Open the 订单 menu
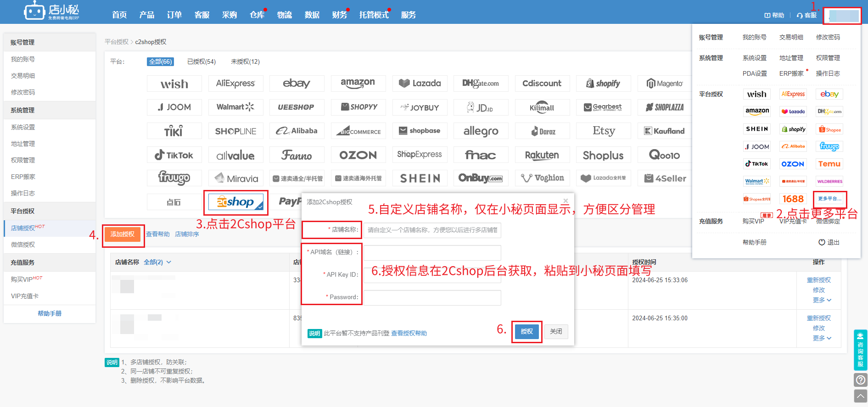868x407 pixels. (174, 15)
